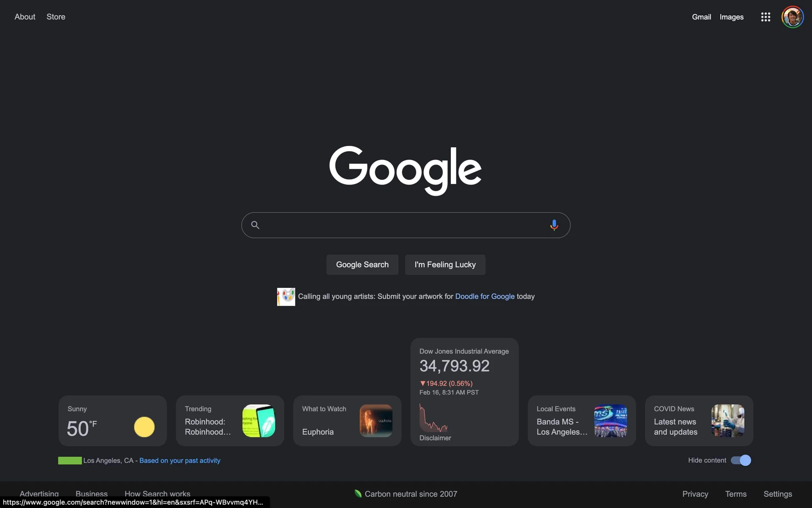Click the green leaf carbon neutral icon
Image resolution: width=812 pixels, height=508 pixels.
(357, 493)
